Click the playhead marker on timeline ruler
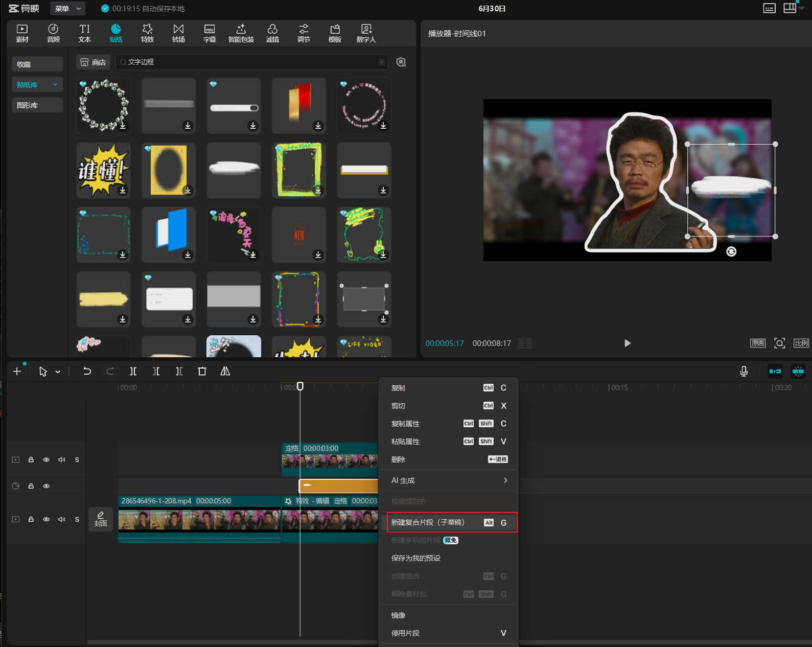Image resolution: width=812 pixels, height=647 pixels. coord(300,386)
